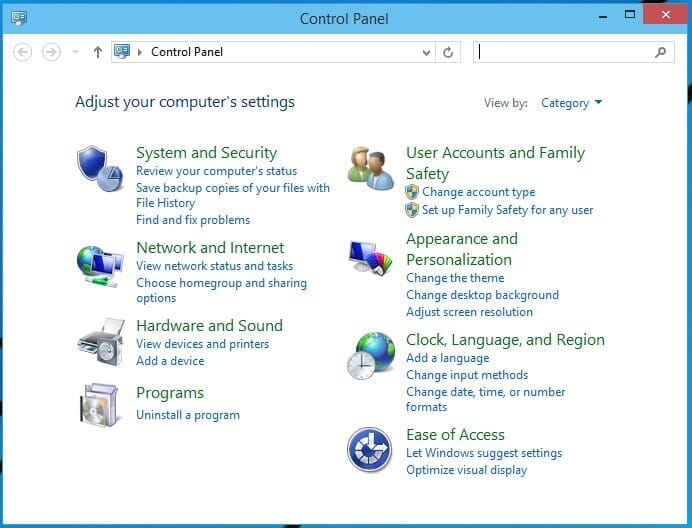Go up one level with up arrow

click(x=97, y=52)
